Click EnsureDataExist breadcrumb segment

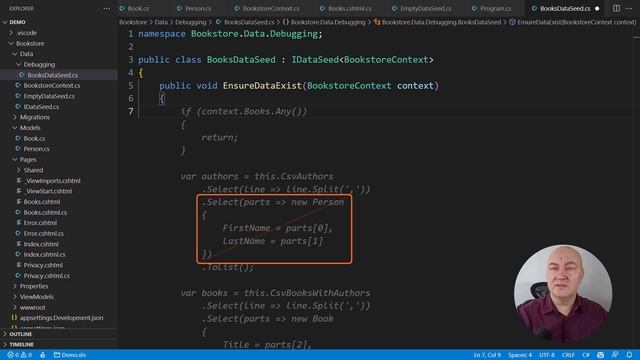tap(576, 22)
